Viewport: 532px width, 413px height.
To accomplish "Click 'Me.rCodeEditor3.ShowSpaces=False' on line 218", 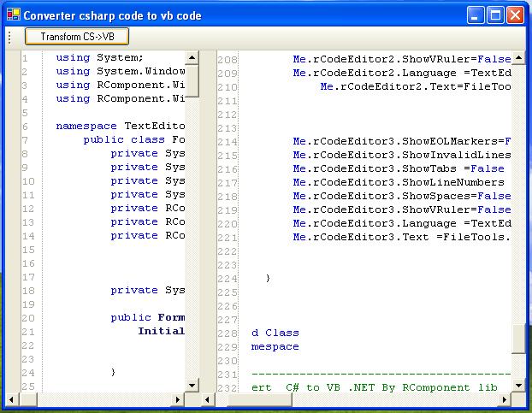I will click(402, 196).
